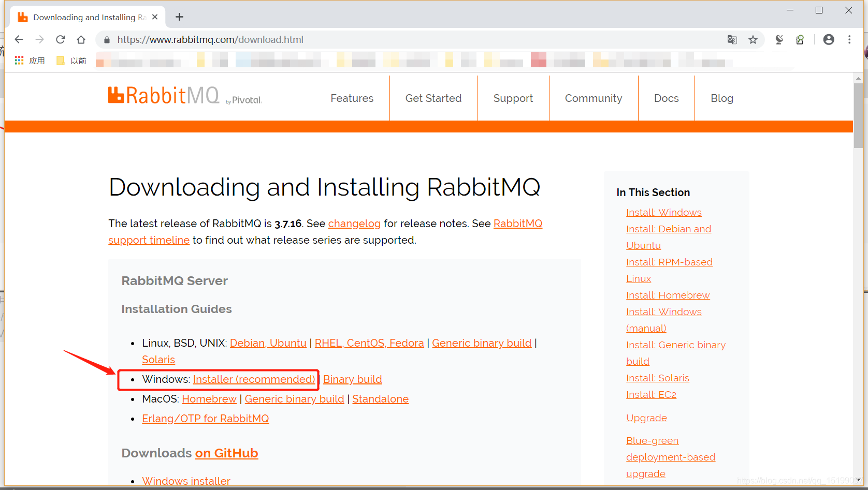This screenshot has width=868, height=490.
Task: Open the browser profile avatar
Action: pos(829,39)
